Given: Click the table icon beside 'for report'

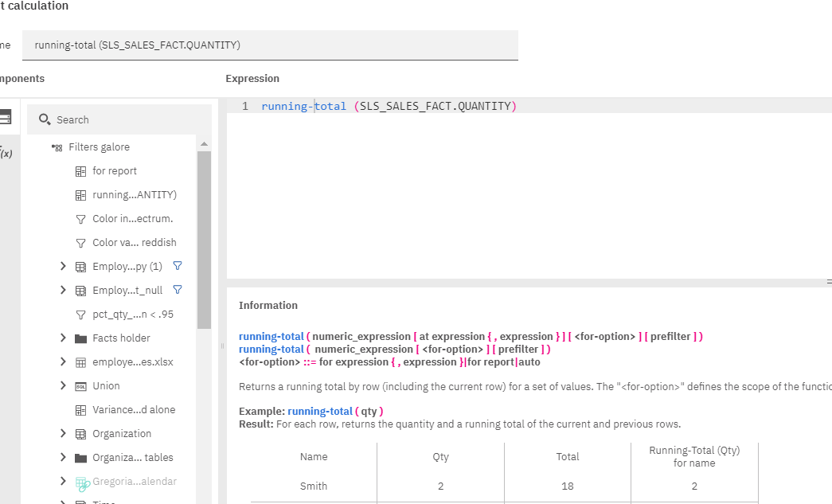Looking at the screenshot, I should (x=80, y=171).
